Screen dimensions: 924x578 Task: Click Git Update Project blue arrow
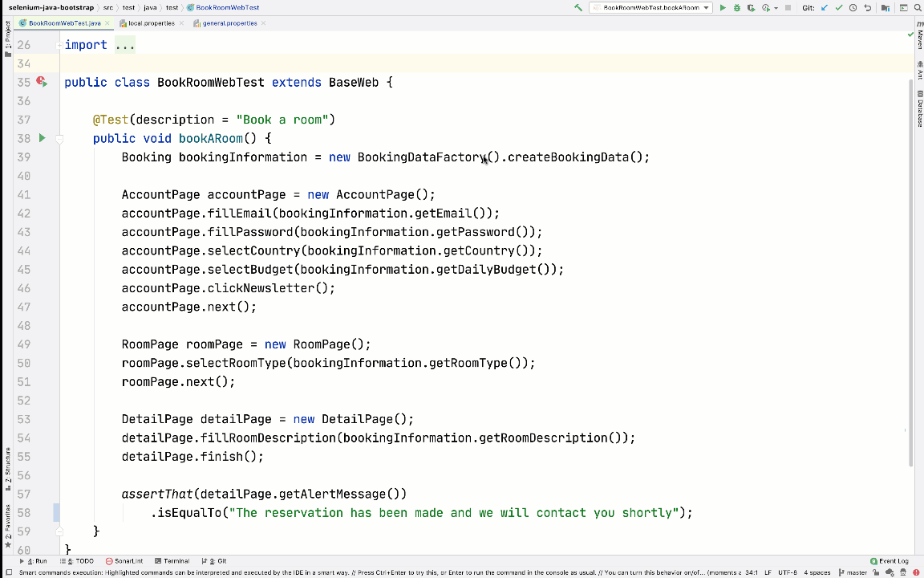point(824,8)
